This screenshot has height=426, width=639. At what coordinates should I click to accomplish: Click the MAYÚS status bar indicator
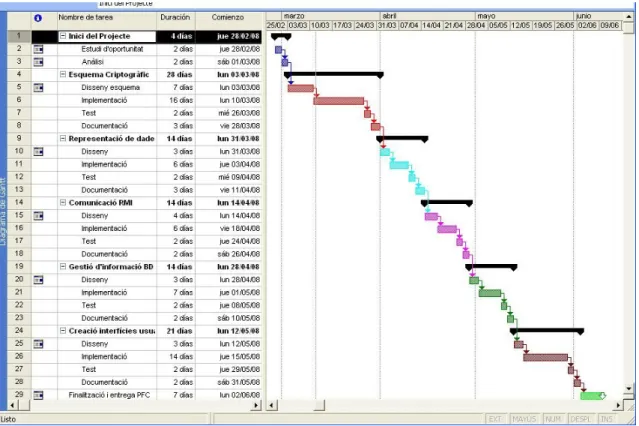[x=524, y=419]
